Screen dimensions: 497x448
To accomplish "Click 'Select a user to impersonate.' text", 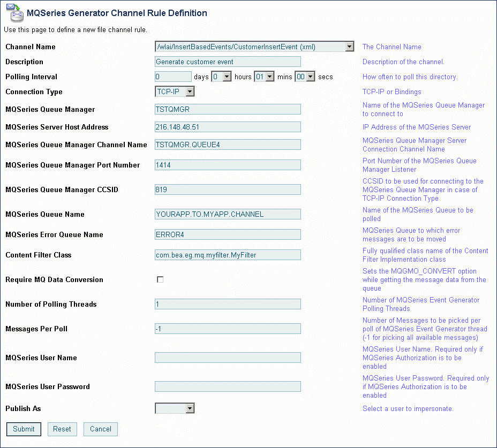I will coord(408,409).
